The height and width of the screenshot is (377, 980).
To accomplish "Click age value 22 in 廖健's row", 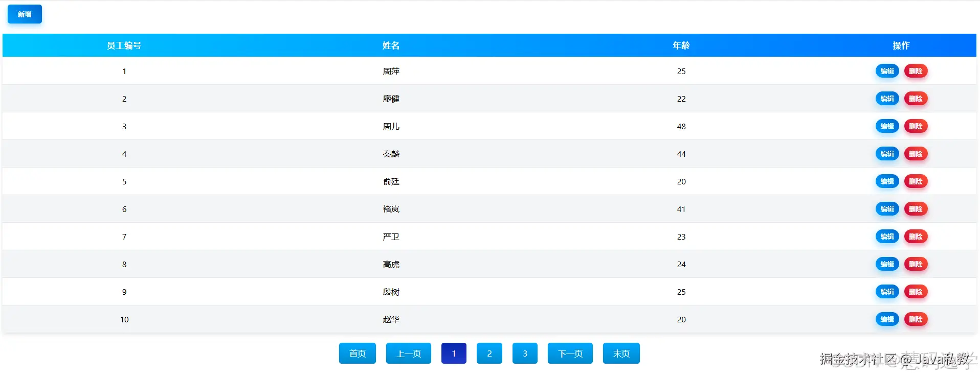I will point(681,99).
